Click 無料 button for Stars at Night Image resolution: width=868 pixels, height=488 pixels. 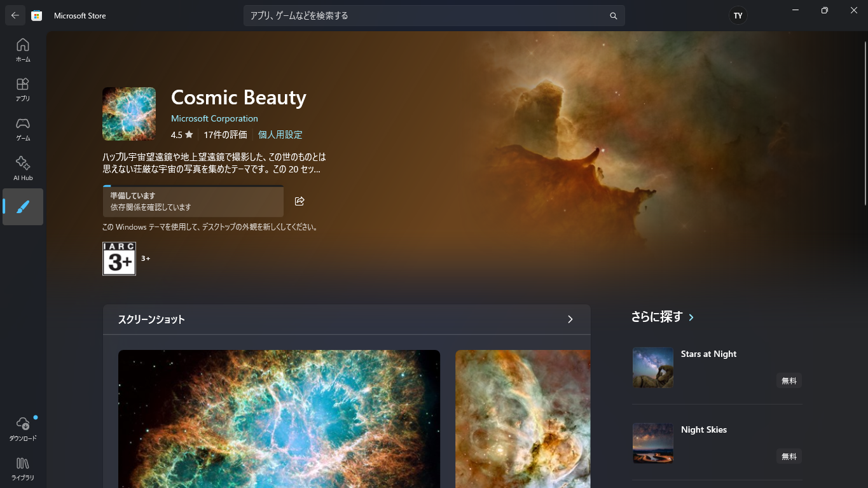pyautogui.click(x=789, y=380)
